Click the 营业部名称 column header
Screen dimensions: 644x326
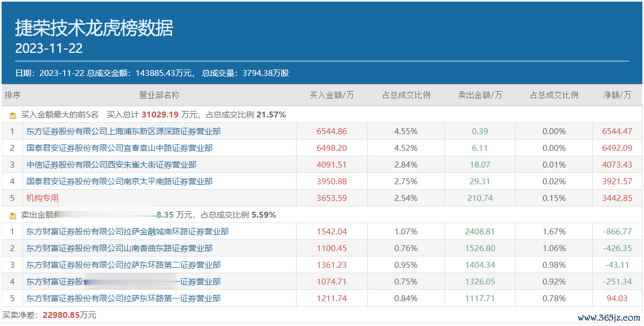[x=159, y=95]
